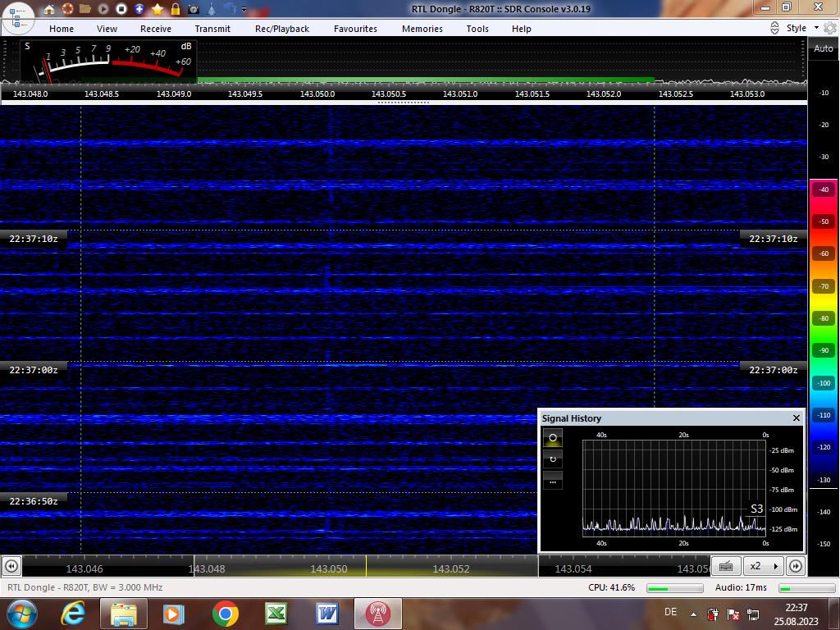Click the folder icon in quick access toolbar

84,8
